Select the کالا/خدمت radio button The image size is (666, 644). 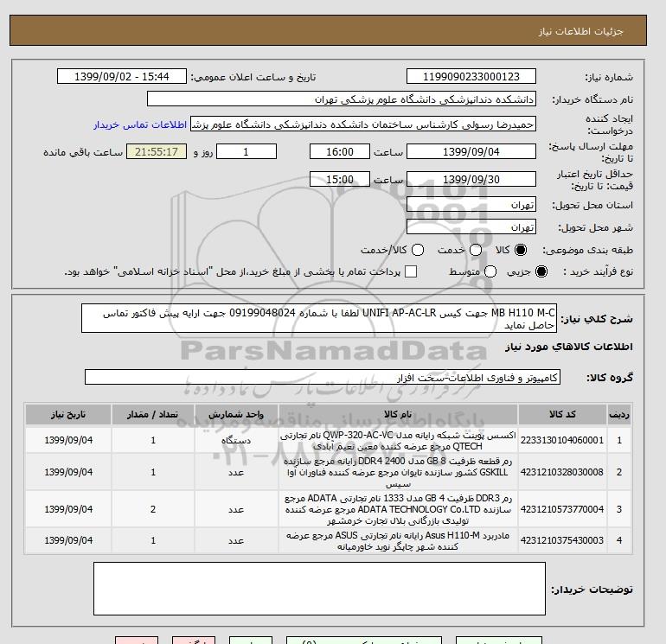pos(418,250)
